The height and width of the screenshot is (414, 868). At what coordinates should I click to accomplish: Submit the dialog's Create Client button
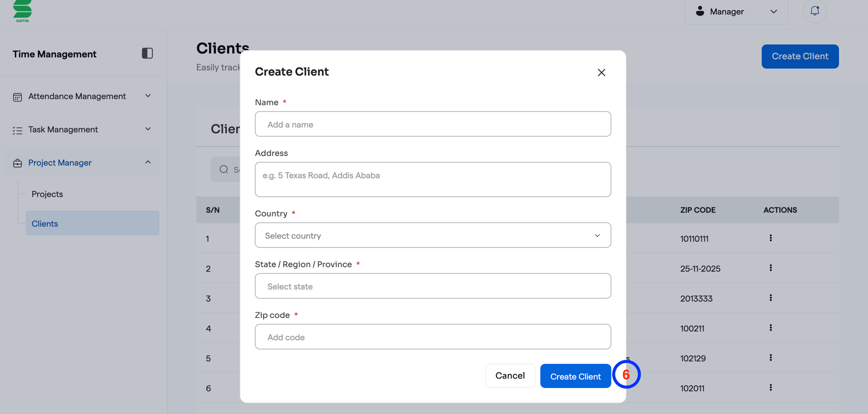coord(575,376)
